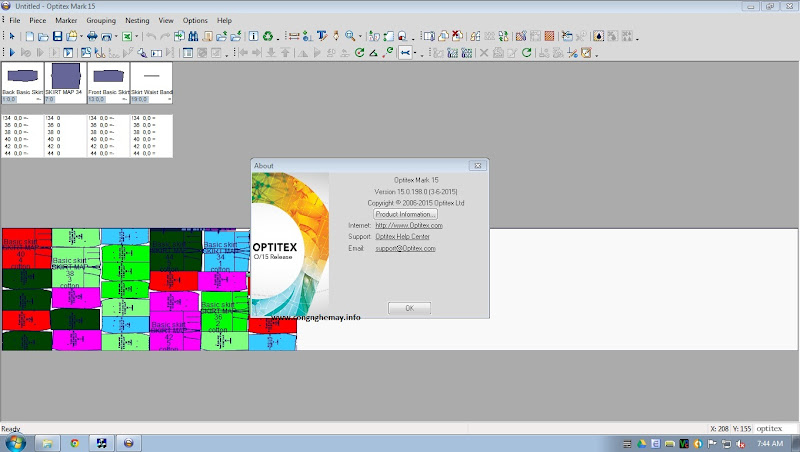Click the Product Information button
800x452 pixels.
(405, 214)
